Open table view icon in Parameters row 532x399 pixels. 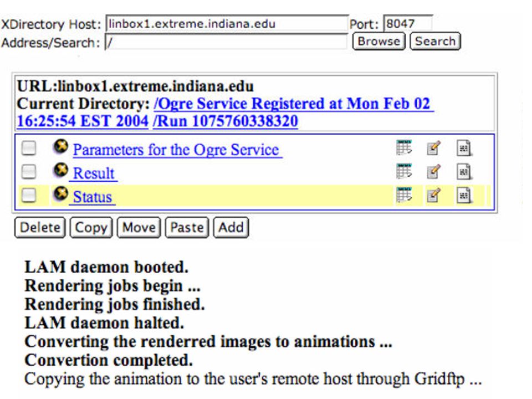click(404, 147)
